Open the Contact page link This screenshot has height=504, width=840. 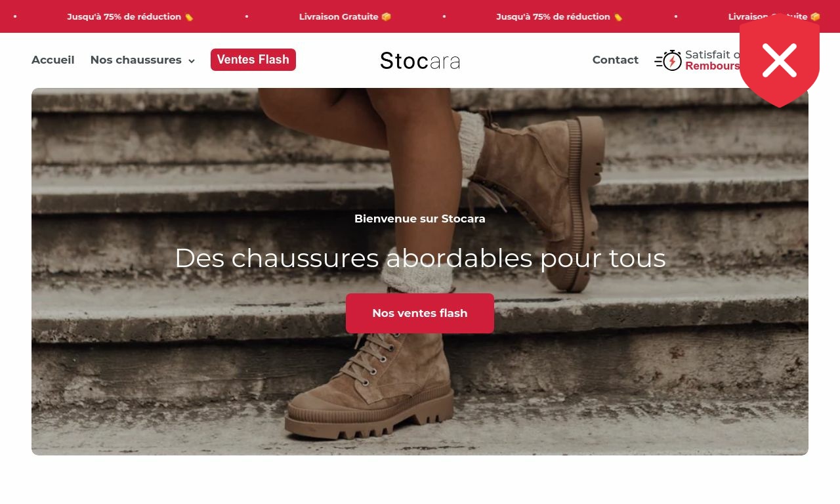coord(616,60)
